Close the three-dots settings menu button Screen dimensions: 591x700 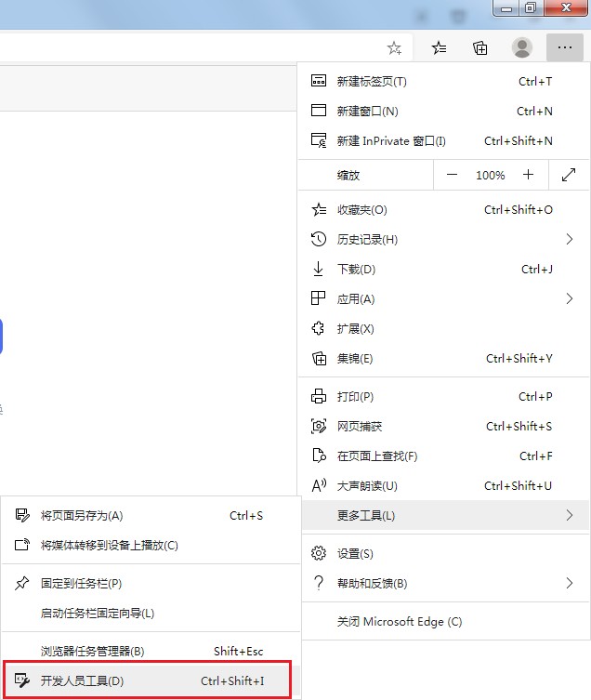point(564,47)
